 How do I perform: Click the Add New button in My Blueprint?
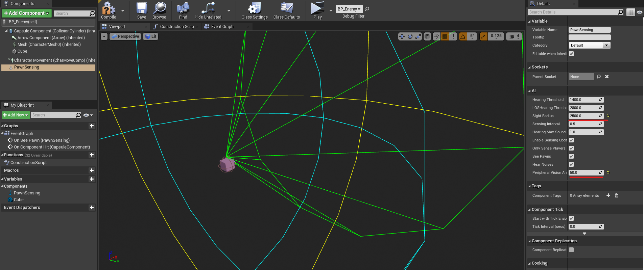[16, 115]
